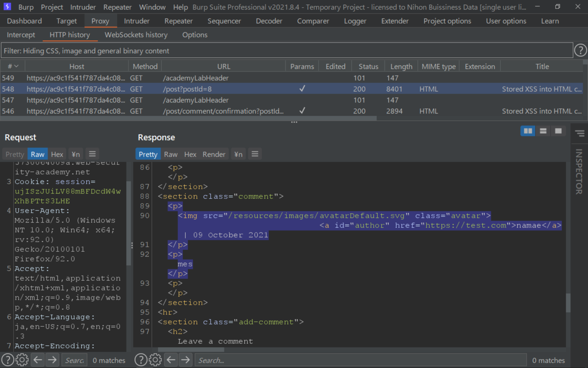Screen dimensions: 588x368
Task: Select Pretty view in Response panel
Action: (x=148, y=154)
